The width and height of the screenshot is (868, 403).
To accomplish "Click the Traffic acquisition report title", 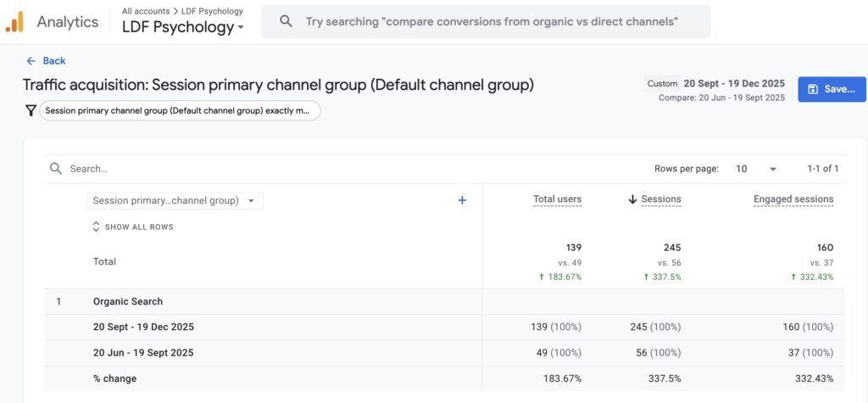I will click(x=278, y=86).
